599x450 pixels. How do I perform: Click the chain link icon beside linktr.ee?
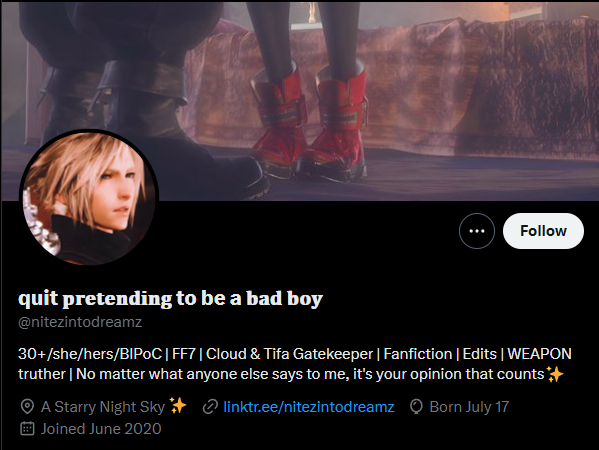pos(210,406)
